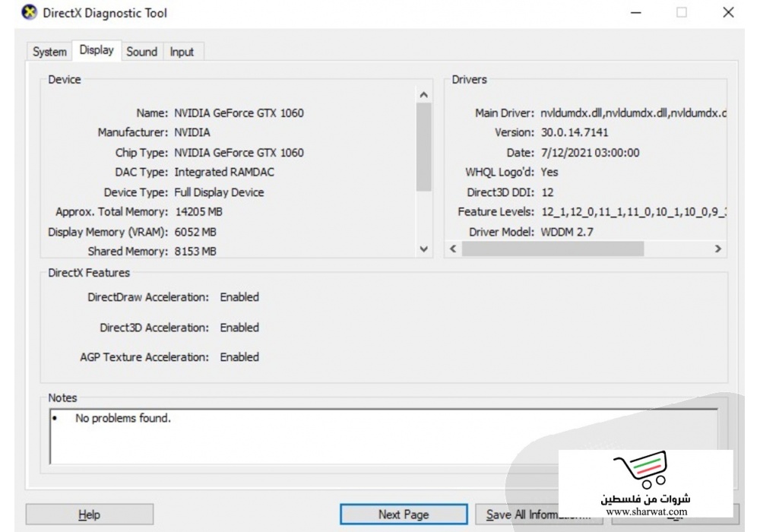Click the driver Date value 7/12/2021
The height and width of the screenshot is (532, 760).
click(x=590, y=153)
